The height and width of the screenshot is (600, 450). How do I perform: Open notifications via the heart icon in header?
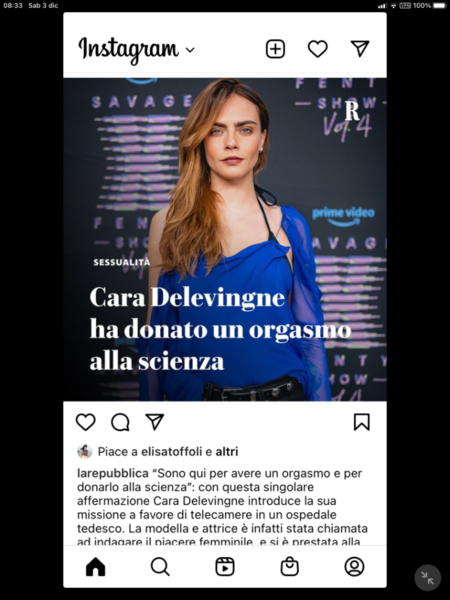[318, 49]
